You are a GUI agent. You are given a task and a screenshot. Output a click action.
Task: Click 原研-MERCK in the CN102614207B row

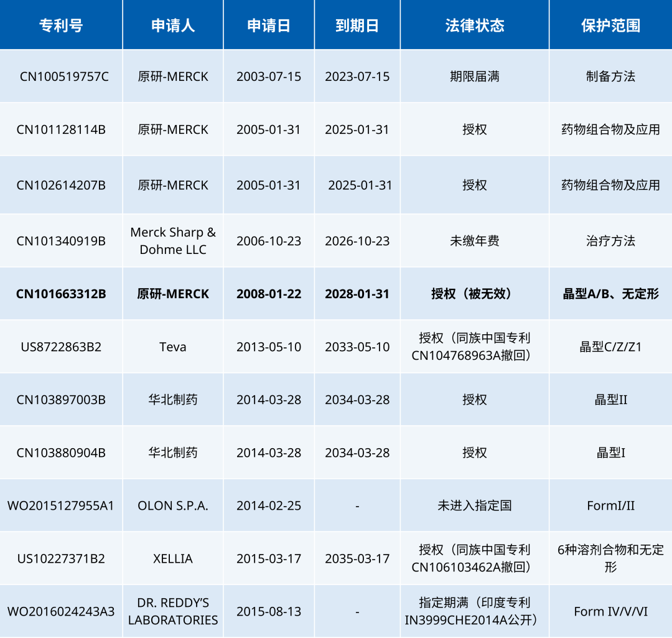[x=173, y=185]
